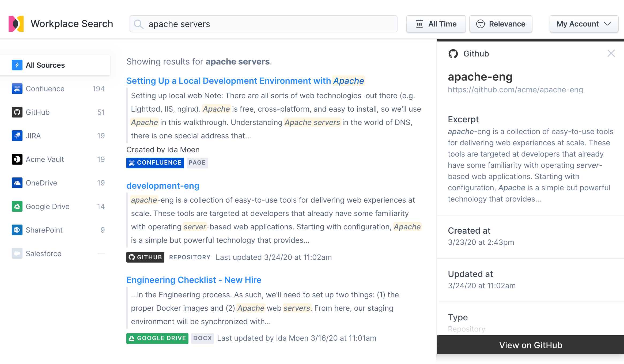The width and height of the screenshot is (624, 364).
Task: Open the All Time date filter
Action: point(436,24)
